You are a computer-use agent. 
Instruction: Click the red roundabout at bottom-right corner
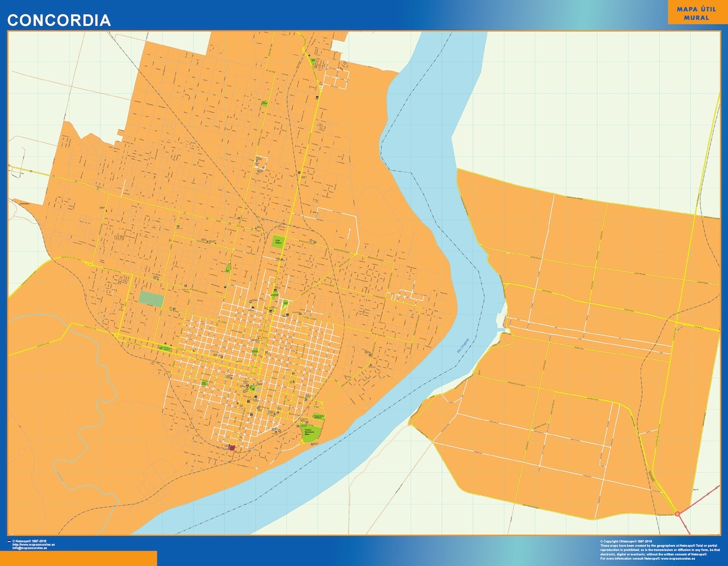click(x=678, y=513)
